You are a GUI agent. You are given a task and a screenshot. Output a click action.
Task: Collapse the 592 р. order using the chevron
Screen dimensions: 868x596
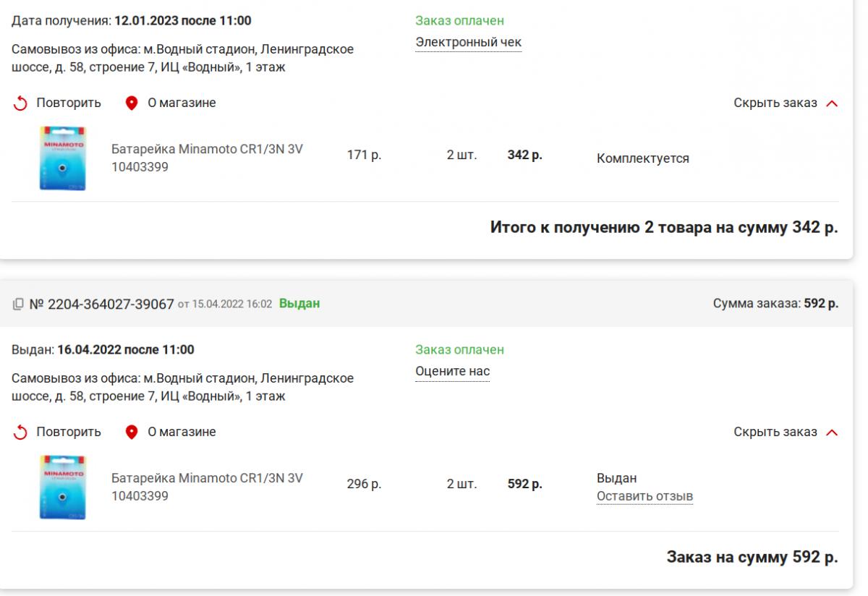pos(831,433)
